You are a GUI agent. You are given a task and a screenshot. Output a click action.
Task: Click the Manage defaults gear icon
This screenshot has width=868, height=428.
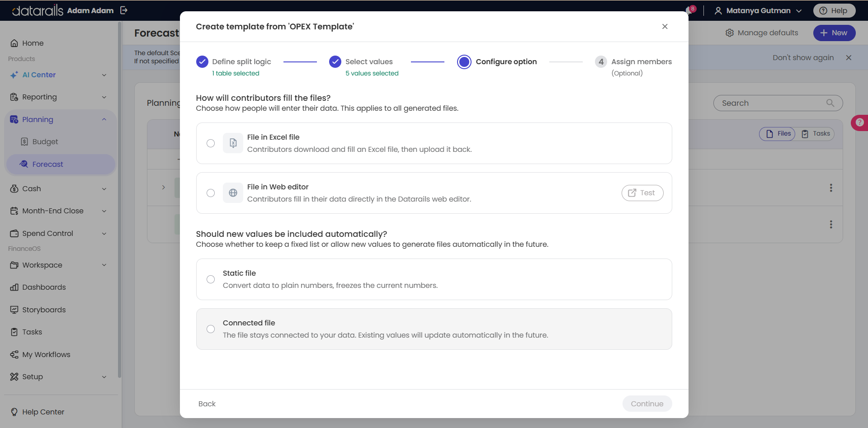pyautogui.click(x=729, y=33)
